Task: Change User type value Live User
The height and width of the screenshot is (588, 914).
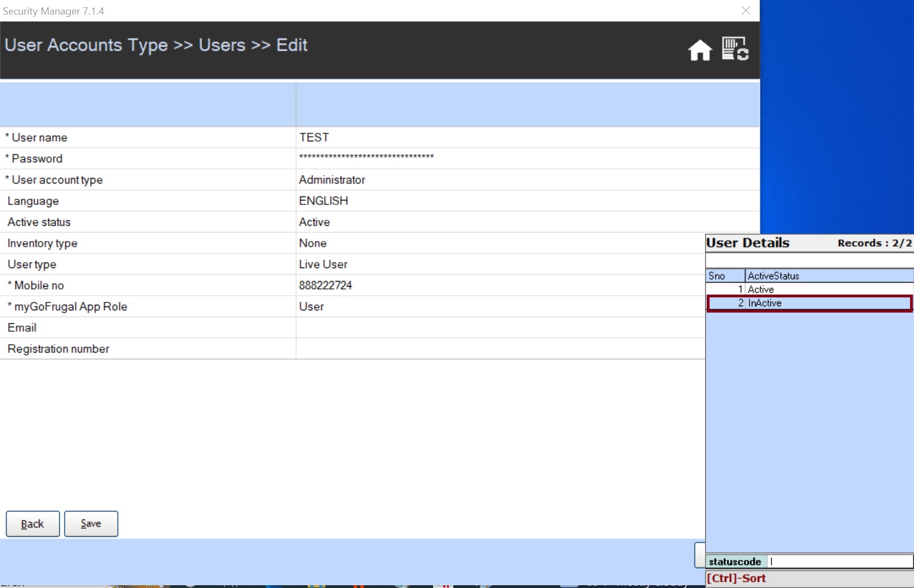Action: pos(501,264)
